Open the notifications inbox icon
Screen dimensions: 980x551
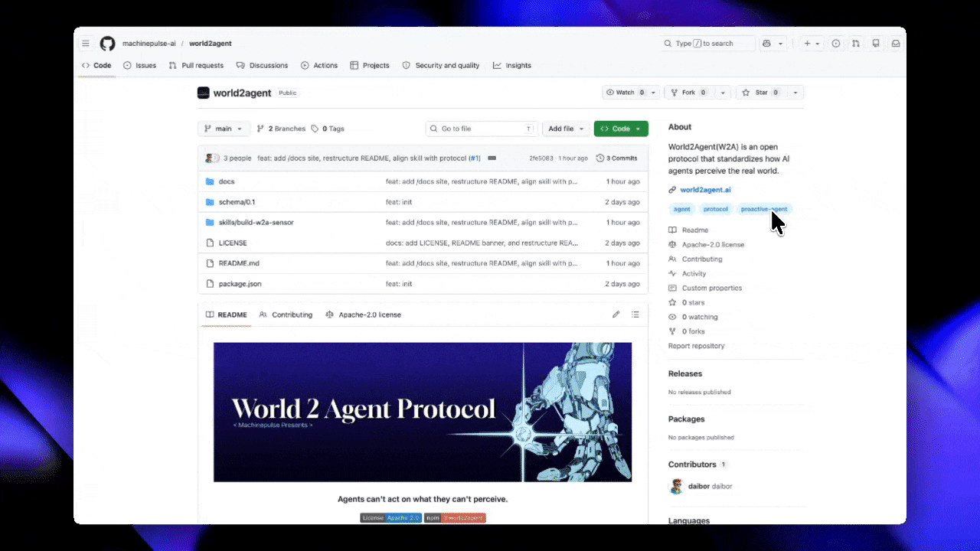[x=895, y=44]
